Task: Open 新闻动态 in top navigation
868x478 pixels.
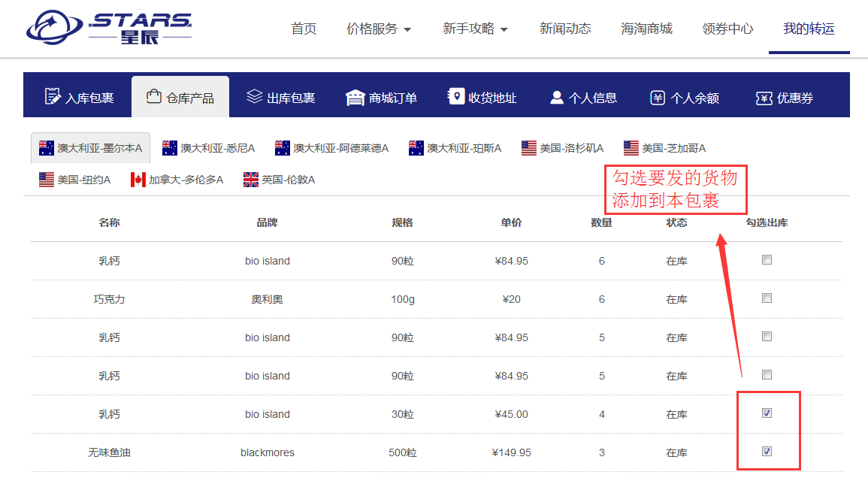Action: pyautogui.click(x=565, y=29)
